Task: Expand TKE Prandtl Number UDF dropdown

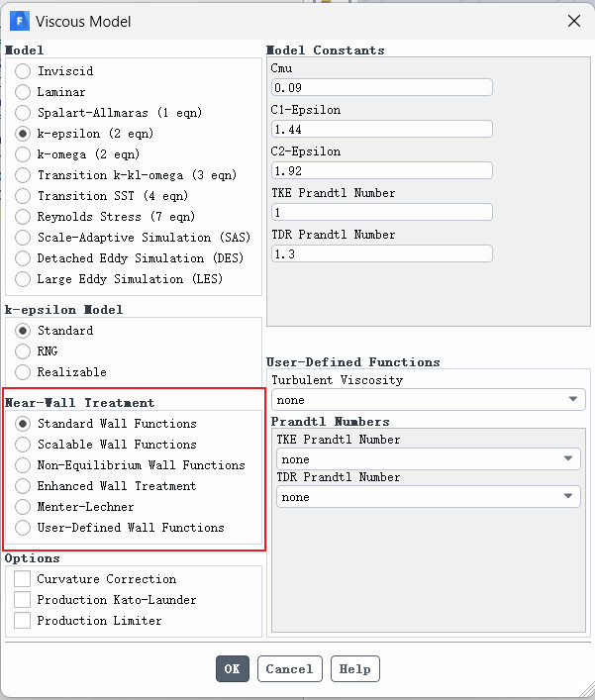Action: tap(429, 459)
